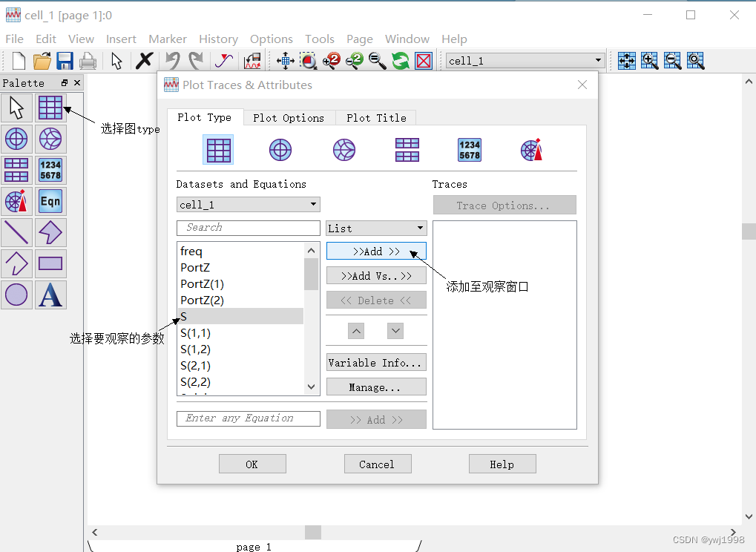The width and height of the screenshot is (756, 552).
Task: Select the Smith chart tool in the Palette
Action: point(50,139)
